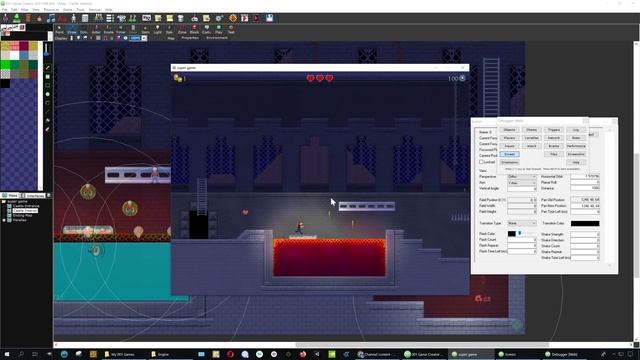Open the Tools menu
Image resolution: width=640 pixels, height=360 pixels.
tap(80, 9)
